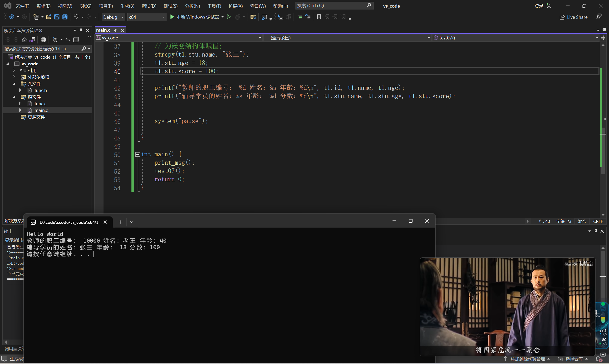Open the Debug configuration dropdown
Viewport: 609px width, 364px height.
(x=113, y=17)
